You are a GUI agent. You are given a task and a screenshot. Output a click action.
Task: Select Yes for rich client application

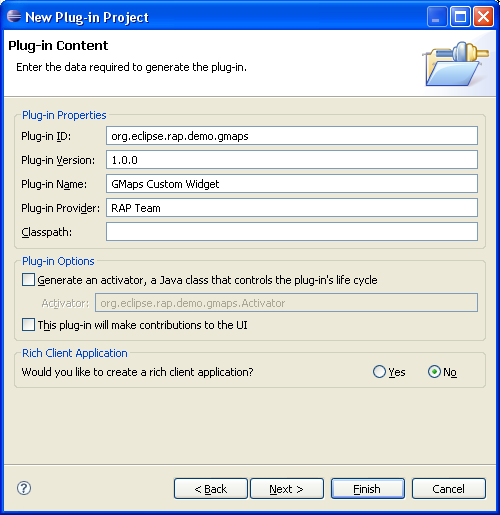[x=379, y=372]
